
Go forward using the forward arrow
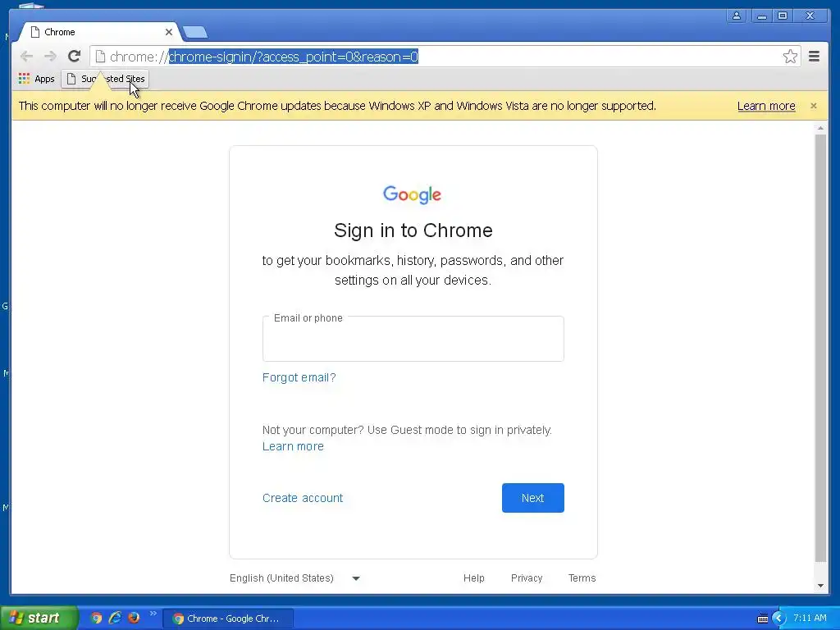(50, 57)
